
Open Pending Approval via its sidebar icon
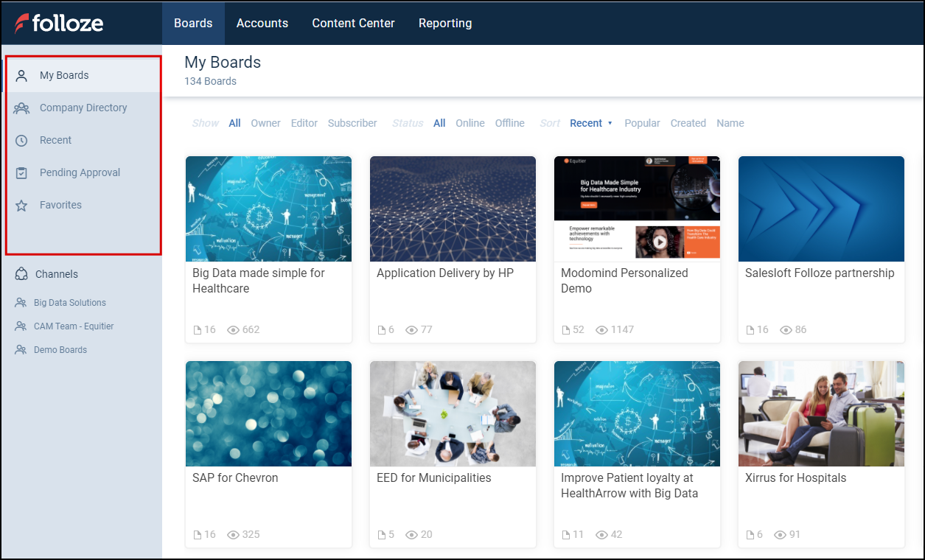[x=21, y=172]
